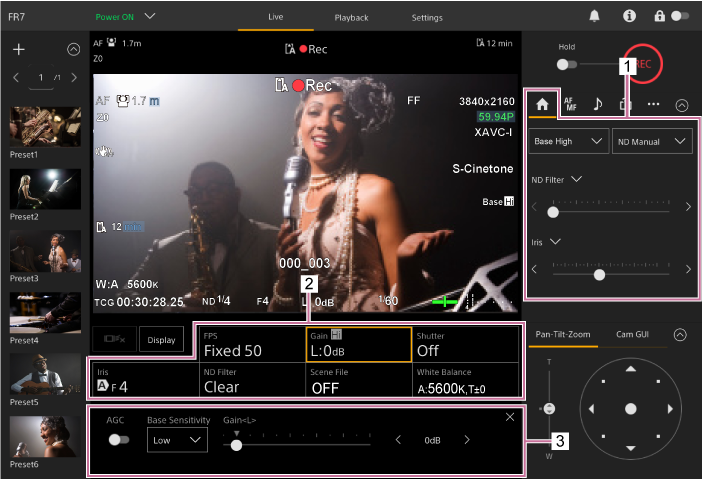The width and height of the screenshot is (702, 479).
Task: Open the information icon in the header
Action: [x=629, y=17]
